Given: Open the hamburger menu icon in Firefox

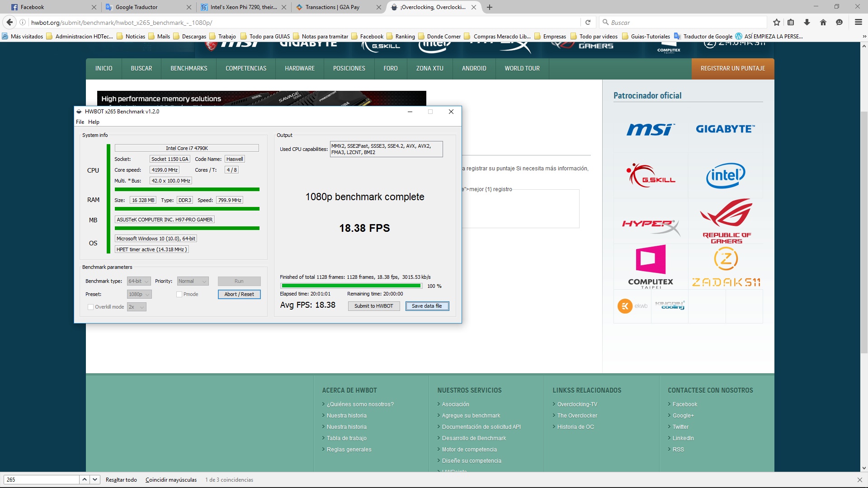Looking at the screenshot, I should point(858,22).
